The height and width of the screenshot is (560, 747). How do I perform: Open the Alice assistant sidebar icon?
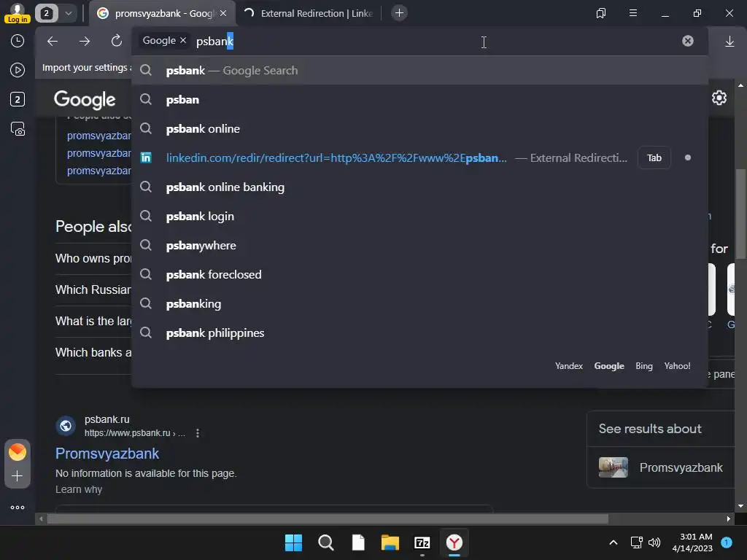pos(18,452)
